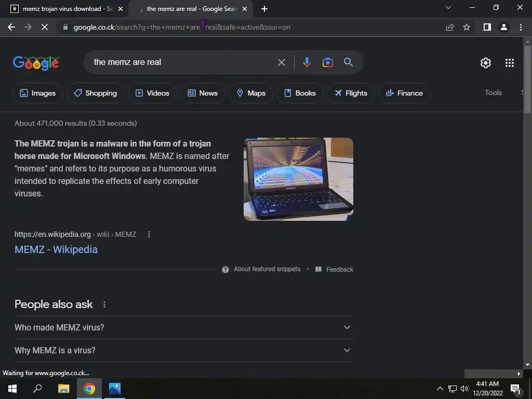532x399 pixels.
Task: Click the en.wikipedia.org result URL
Action: 75,234
